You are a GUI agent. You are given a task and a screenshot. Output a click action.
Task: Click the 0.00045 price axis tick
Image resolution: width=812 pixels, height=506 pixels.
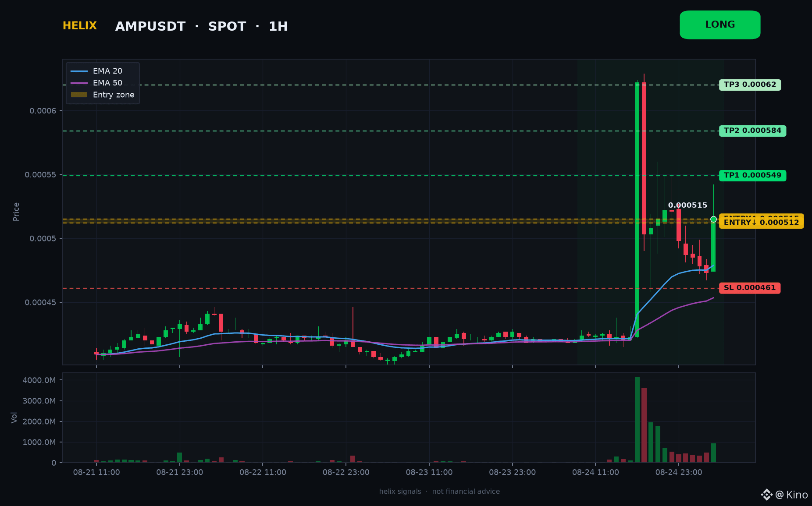click(x=40, y=303)
